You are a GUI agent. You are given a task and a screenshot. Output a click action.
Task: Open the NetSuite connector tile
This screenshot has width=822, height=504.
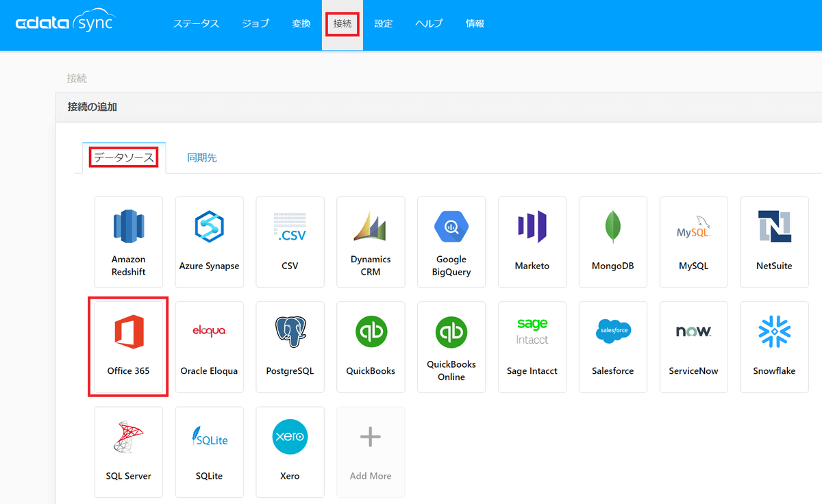pyautogui.click(x=775, y=242)
